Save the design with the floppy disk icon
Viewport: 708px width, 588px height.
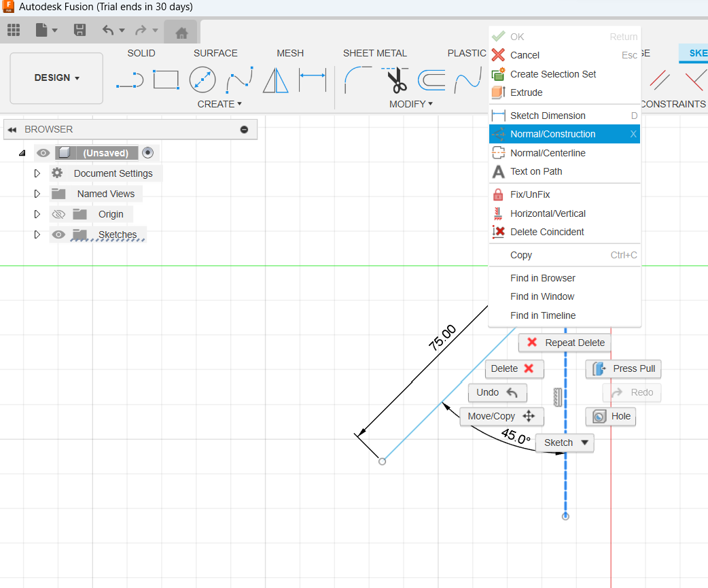[80, 31]
